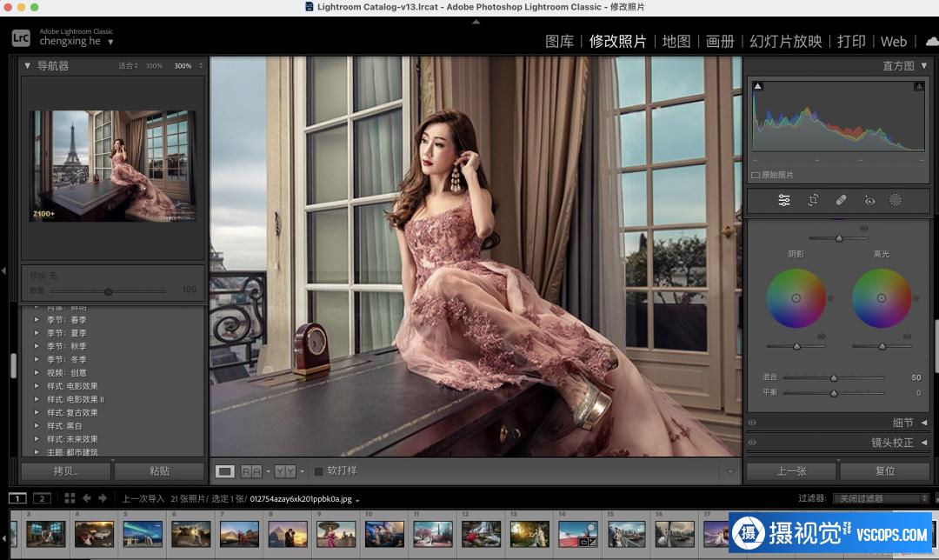Select the Edit sliders tool icon
This screenshot has height=560, width=939.
click(784, 201)
